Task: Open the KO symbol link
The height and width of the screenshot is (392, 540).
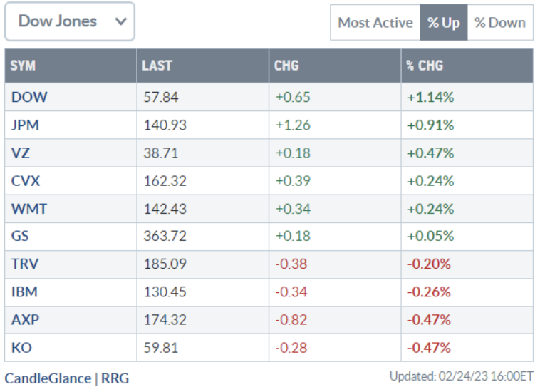Action: tap(20, 347)
